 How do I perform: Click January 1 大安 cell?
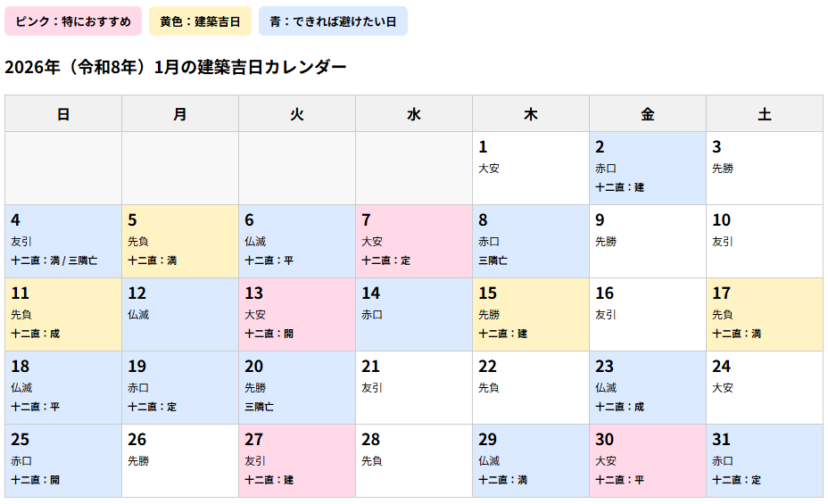pyautogui.click(x=531, y=168)
